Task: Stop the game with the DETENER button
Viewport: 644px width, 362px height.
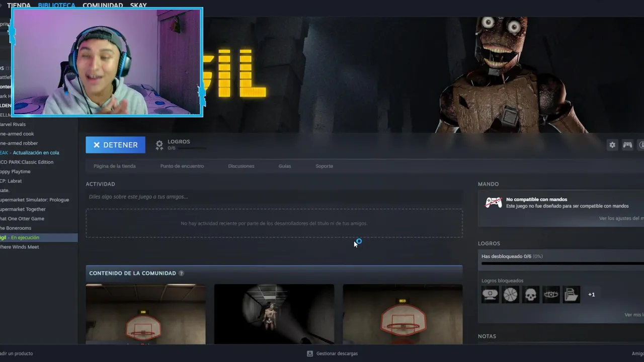Action: coord(115,145)
